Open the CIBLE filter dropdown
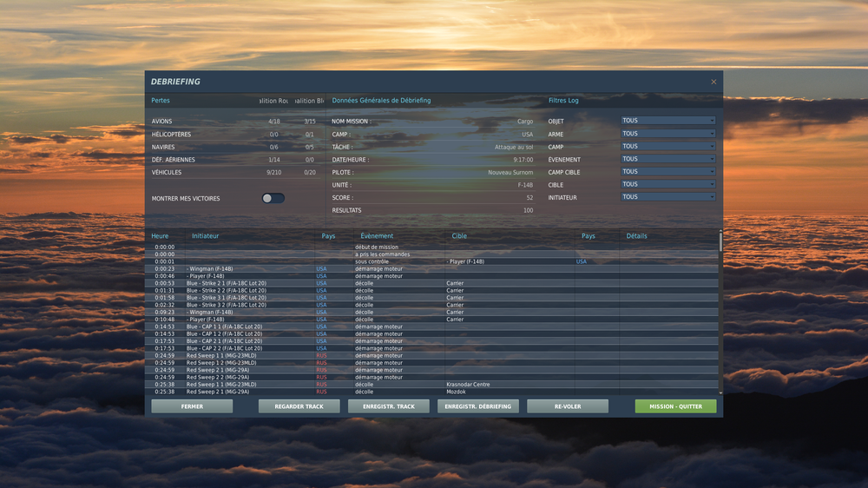The width and height of the screenshot is (868, 488). (x=668, y=184)
